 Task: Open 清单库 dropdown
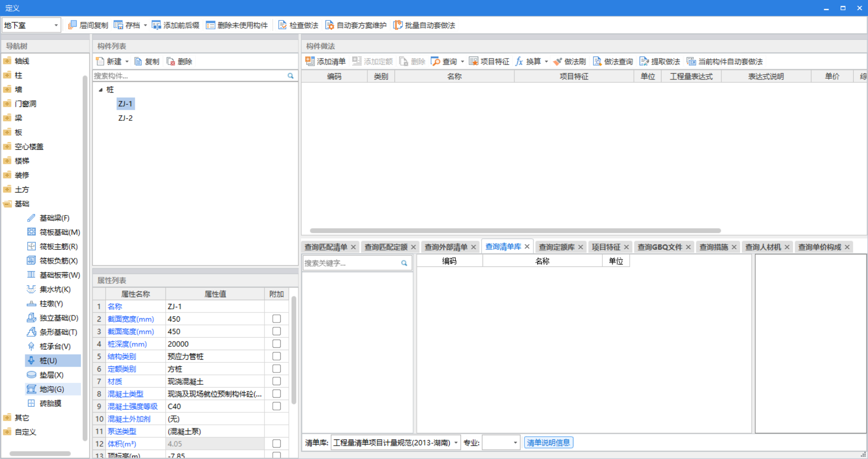[x=455, y=443]
